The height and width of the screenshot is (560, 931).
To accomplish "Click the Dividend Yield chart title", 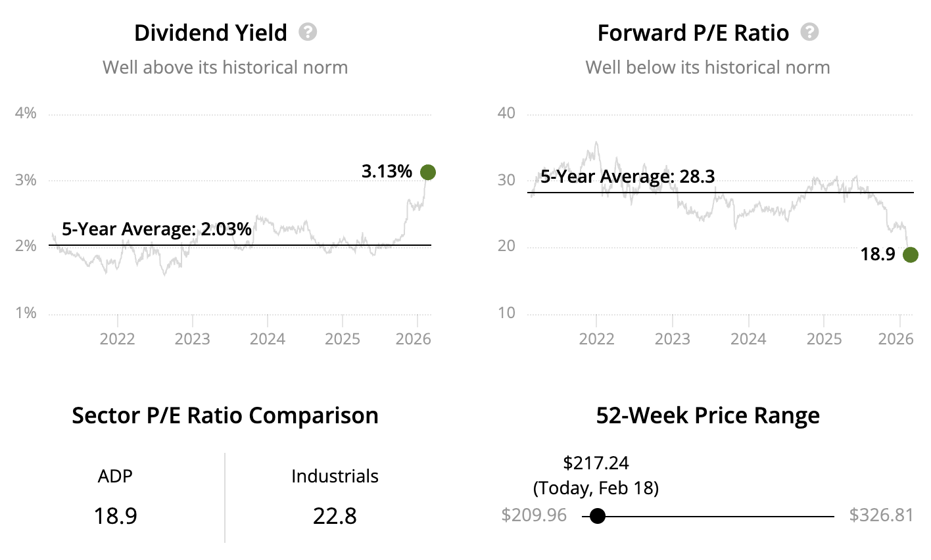I will point(210,33).
